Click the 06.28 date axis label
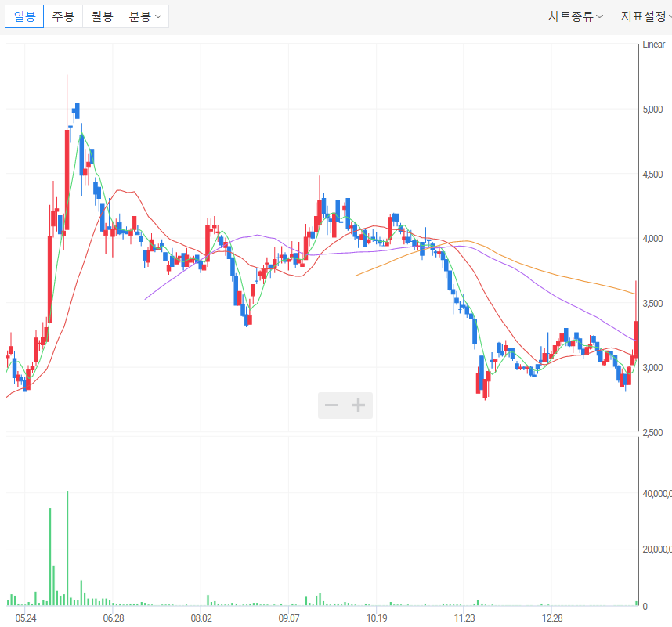This screenshot has width=672, height=627. (114, 618)
